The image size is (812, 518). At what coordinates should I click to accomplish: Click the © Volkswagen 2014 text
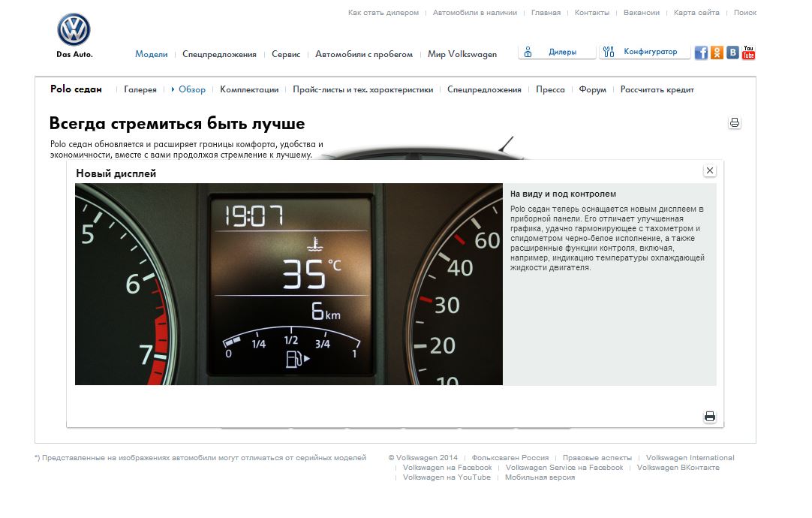(423, 458)
